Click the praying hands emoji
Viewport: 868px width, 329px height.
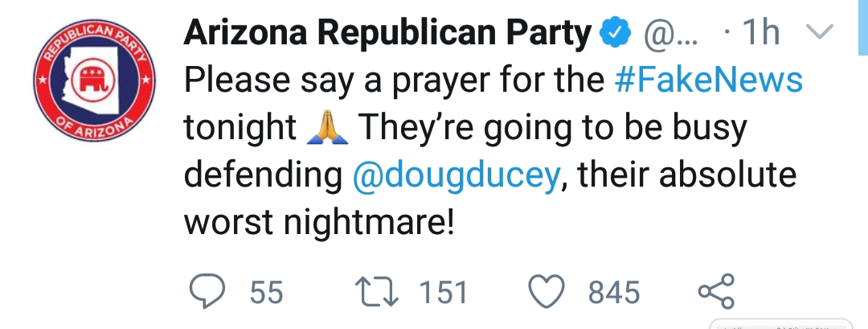coord(327,127)
